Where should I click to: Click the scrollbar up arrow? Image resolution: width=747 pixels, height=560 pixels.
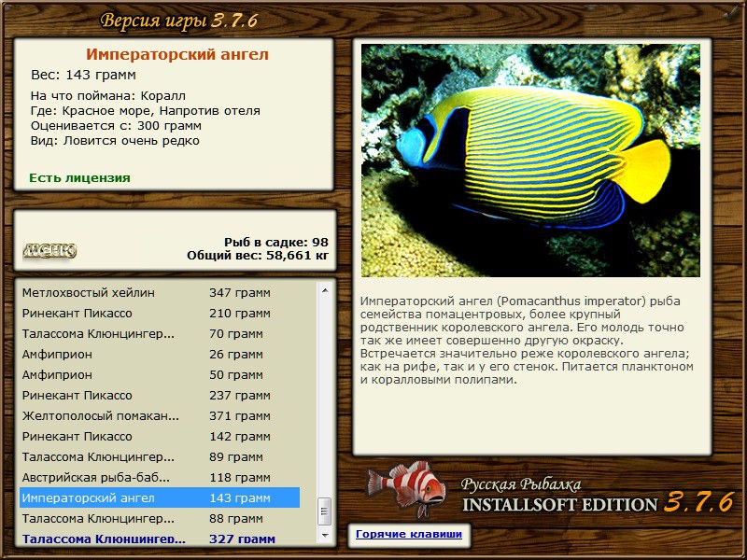click(x=325, y=290)
